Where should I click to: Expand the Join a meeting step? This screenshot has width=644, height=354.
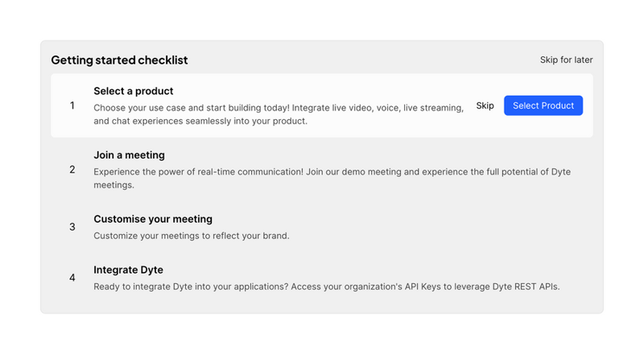click(129, 155)
